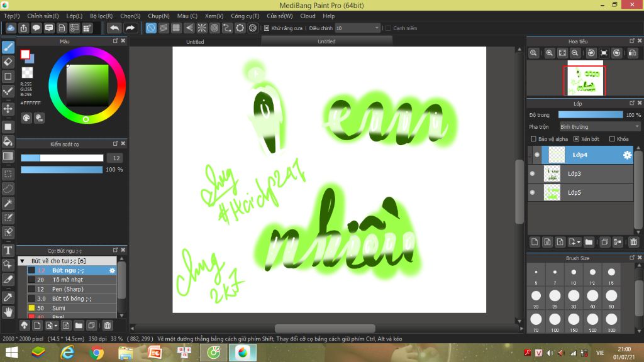Open the Pha trộn blend mode dropdown
The height and width of the screenshot is (362, 644).
[x=599, y=127]
